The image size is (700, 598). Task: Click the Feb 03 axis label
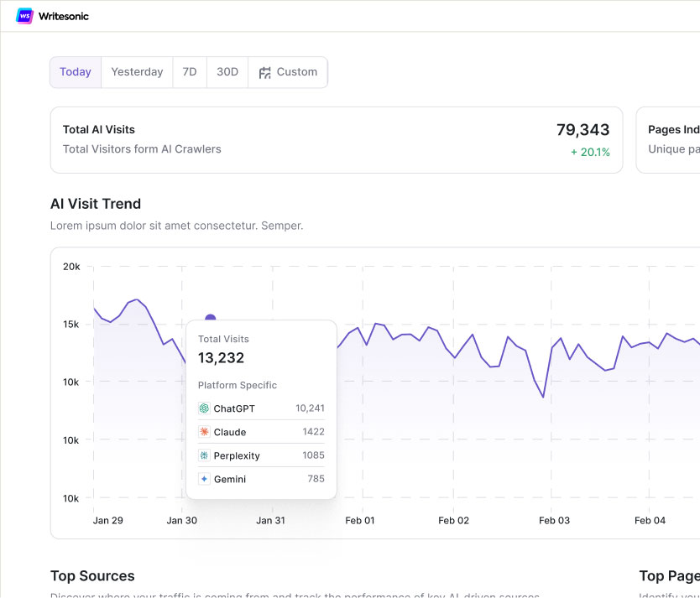click(x=555, y=520)
